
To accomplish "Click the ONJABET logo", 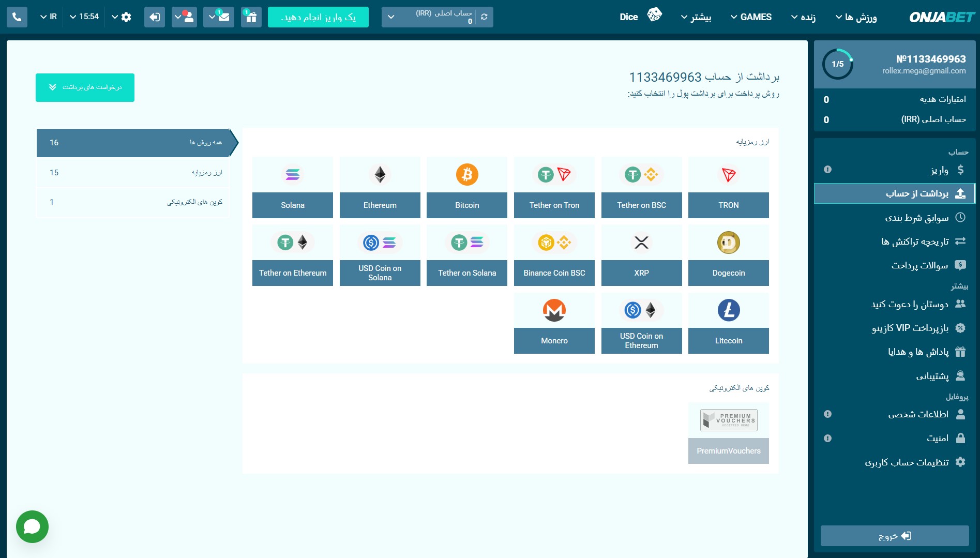I will click(x=942, y=17).
